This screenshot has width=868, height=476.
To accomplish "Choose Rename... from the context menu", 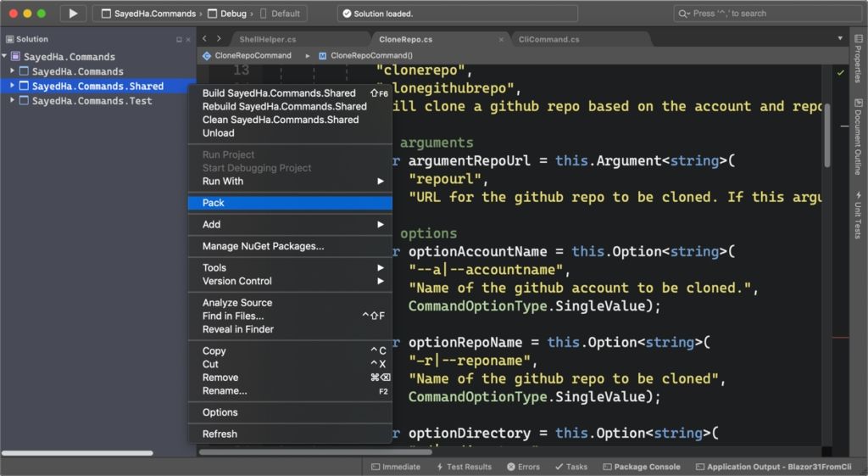I will (x=290, y=390).
